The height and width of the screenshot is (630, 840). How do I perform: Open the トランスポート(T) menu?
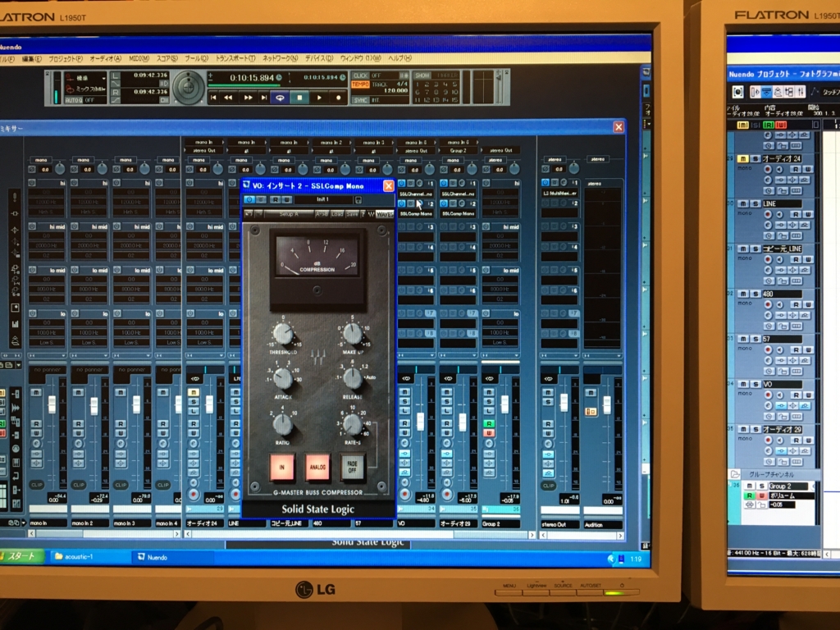235,58
